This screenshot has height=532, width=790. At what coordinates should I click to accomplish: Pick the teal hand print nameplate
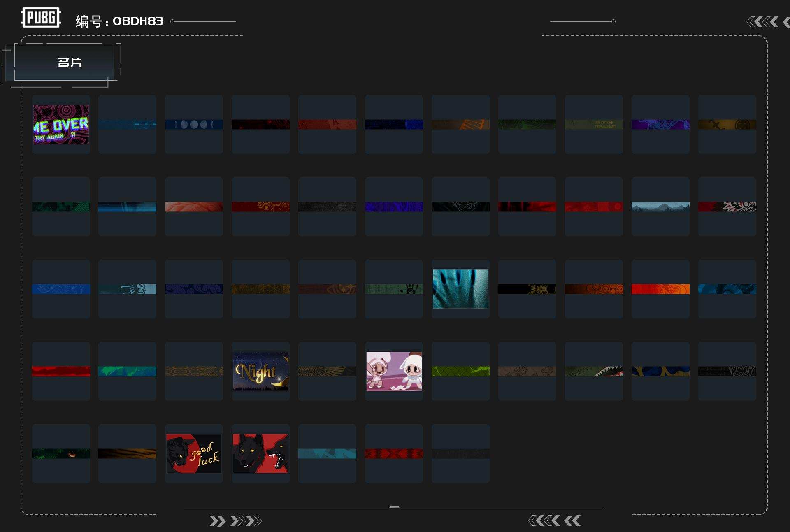pyautogui.click(x=460, y=289)
